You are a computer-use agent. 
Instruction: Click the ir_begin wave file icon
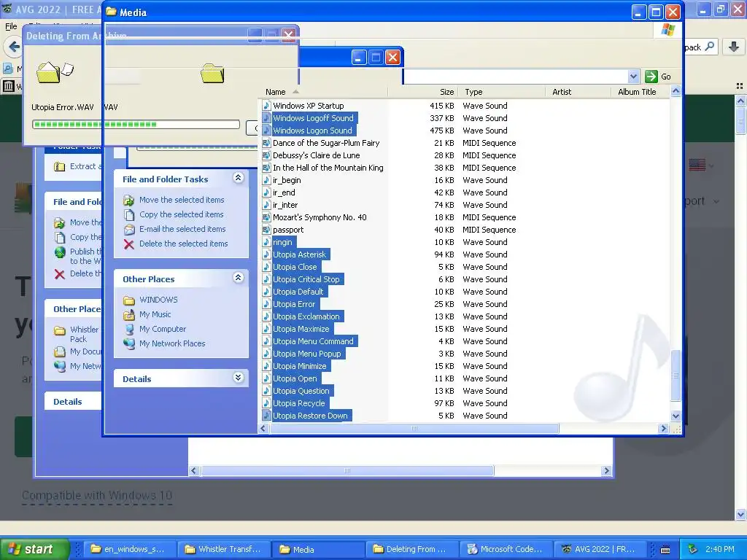[267, 180]
